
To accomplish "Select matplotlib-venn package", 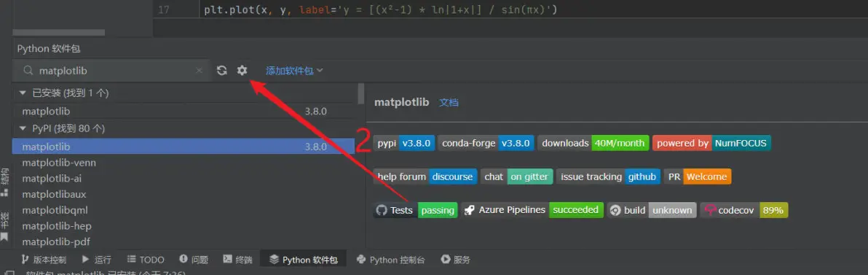I will click(184, 163).
